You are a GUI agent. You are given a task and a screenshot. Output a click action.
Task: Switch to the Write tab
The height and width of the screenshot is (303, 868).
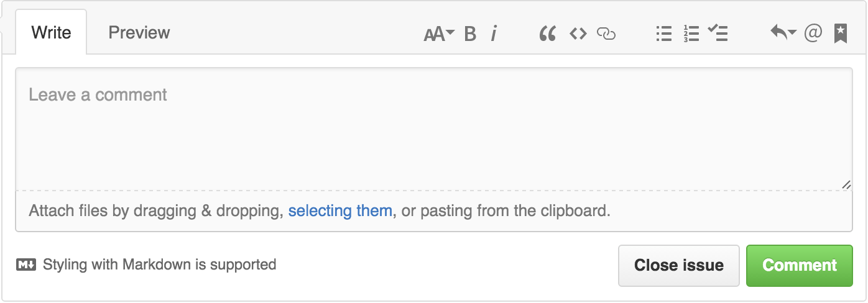pyautogui.click(x=51, y=32)
